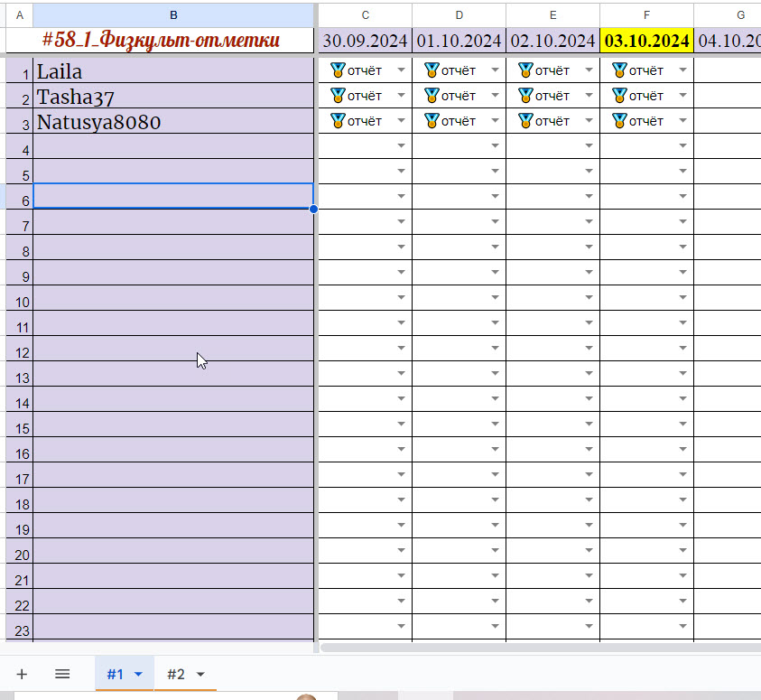Open dropdown arrow in Natusya8080's 03.10.2024 cell
The image size is (761, 700).
pyautogui.click(x=682, y=121)
